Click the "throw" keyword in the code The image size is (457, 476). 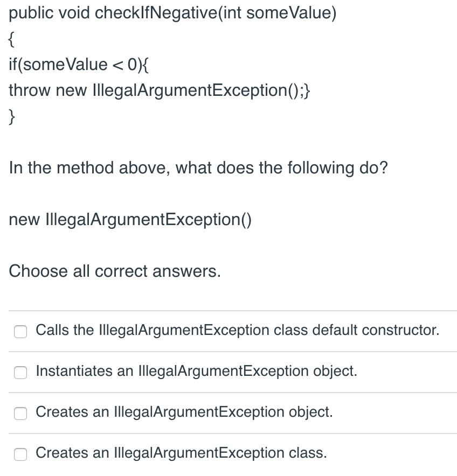[x=30, y=90]
